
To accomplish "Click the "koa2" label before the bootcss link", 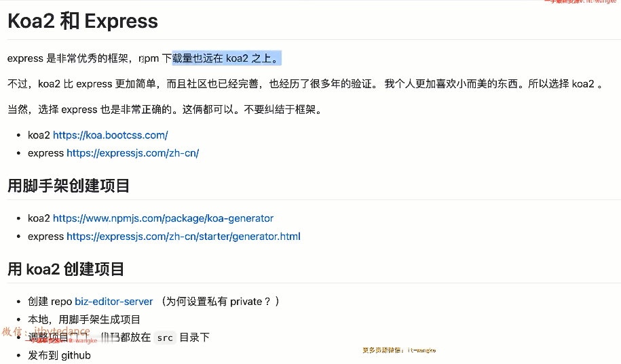I will 39,136.
